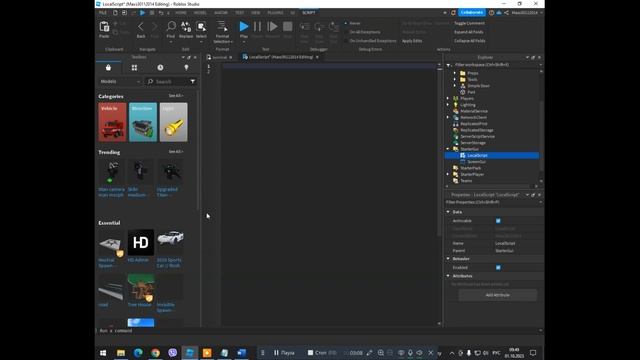The image size is (640, 360).
Task: Click the help question mark icon
Action: [491, 13]
